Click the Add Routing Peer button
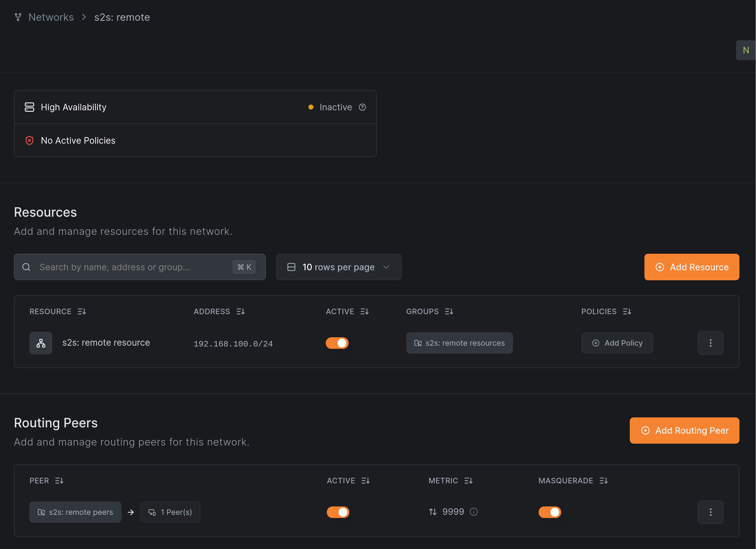The height and width of the screenshot is (549, 756). 684,430
